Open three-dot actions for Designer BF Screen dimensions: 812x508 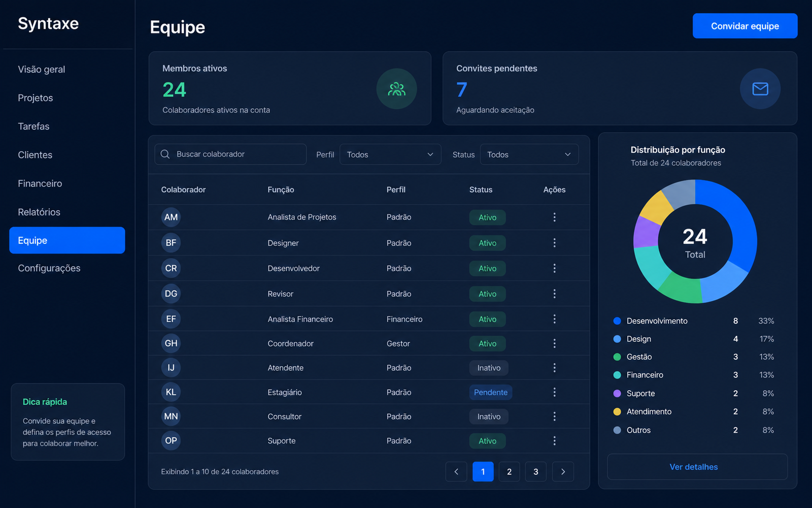[554, 243]
